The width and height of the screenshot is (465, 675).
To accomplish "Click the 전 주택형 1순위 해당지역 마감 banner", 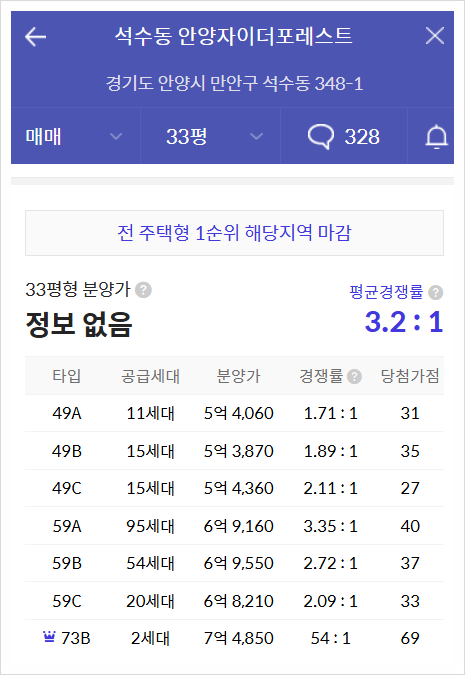I will 234,233.
